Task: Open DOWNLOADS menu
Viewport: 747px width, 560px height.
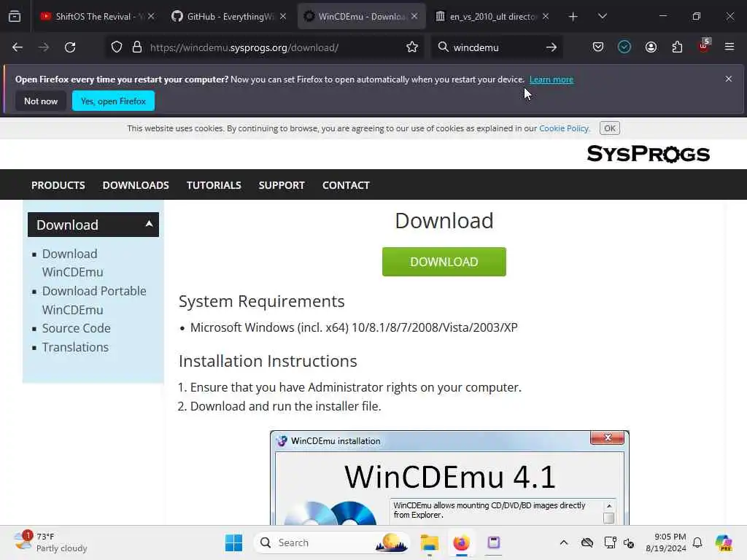Action: tap(136, 185)
